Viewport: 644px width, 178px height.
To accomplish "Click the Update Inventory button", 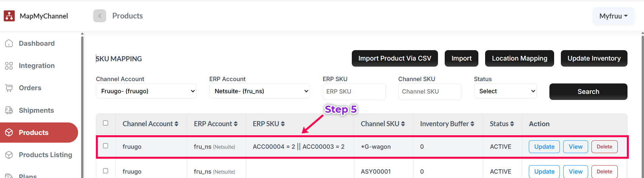I will [594, 59].
